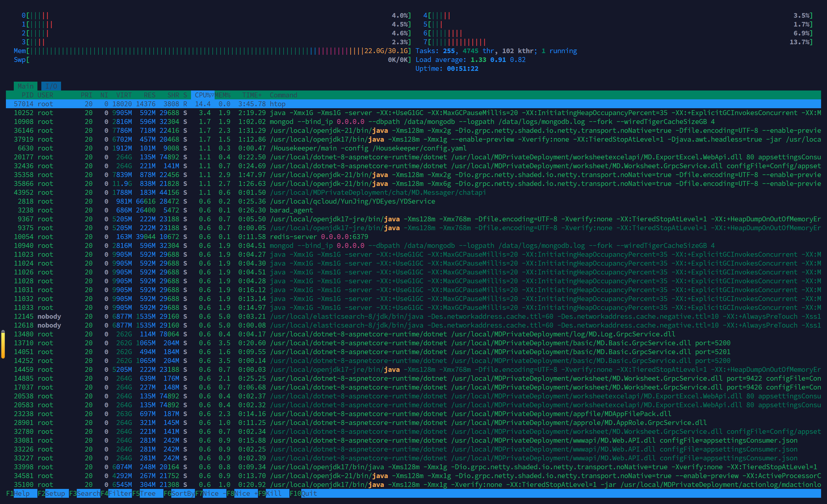Click the CPU 6 usage meter
The width and height of the screenshot is (827, 504).
(618, 33)
